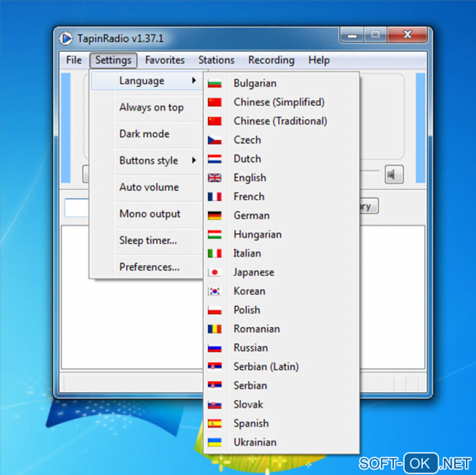
Task: Select Chinese (Traditional) language text
Action: pos(280,121)
